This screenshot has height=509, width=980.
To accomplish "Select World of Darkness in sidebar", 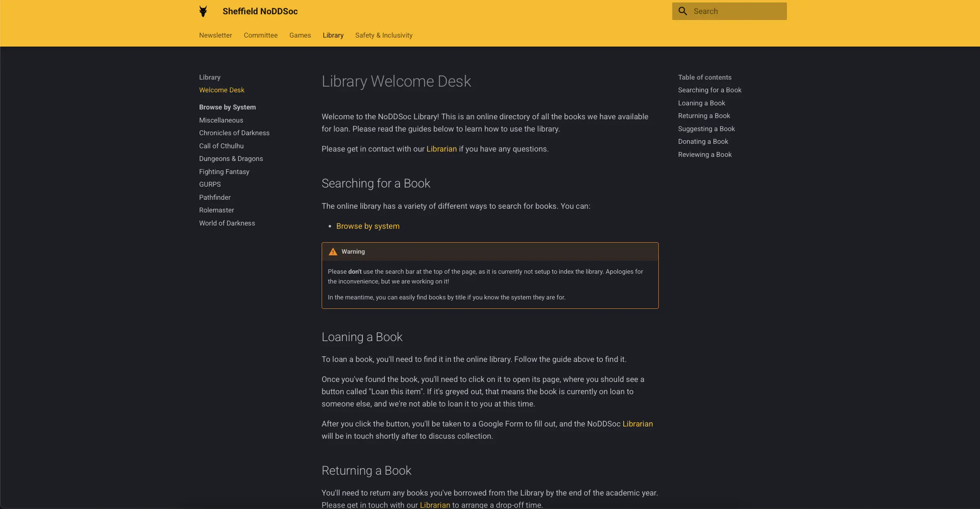I will tap(227, 223).
